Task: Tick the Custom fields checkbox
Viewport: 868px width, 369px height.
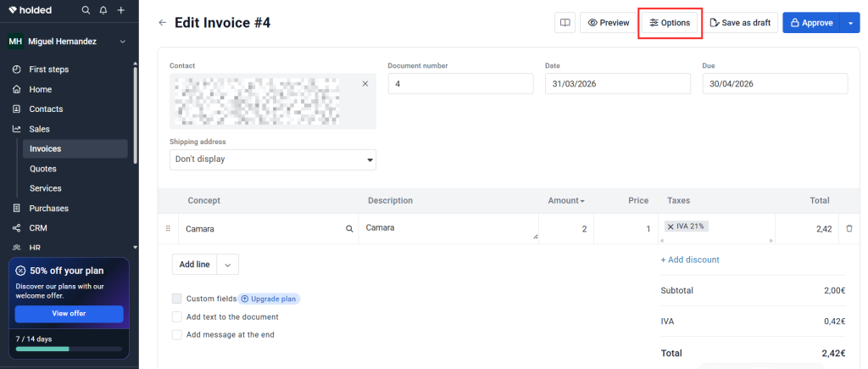Action: [176, 299]
